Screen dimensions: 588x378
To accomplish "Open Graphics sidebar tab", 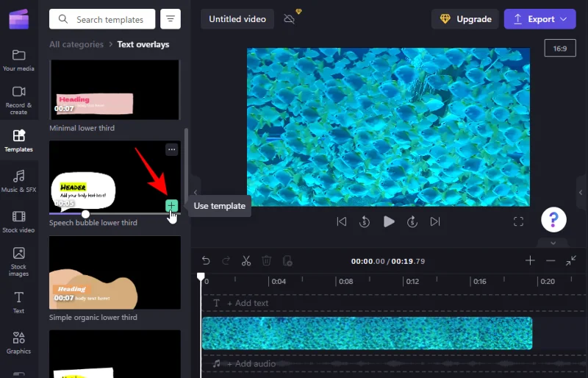I will click(19, 343).
